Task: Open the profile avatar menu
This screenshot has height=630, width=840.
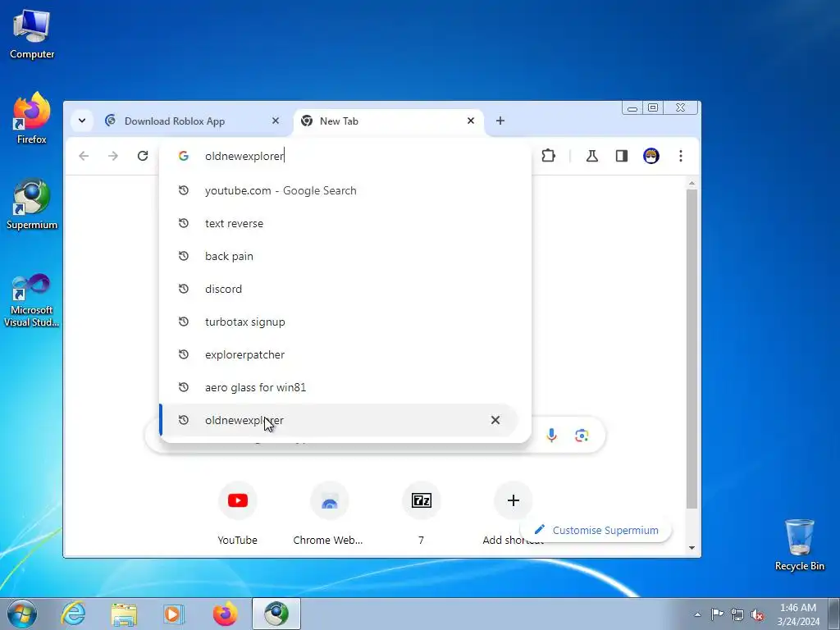Action: 651,156
